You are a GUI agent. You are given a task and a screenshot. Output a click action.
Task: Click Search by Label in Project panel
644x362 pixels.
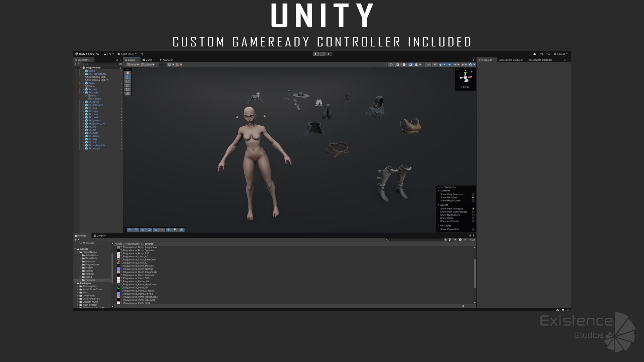pyautogui.click(x=455, y=240)
